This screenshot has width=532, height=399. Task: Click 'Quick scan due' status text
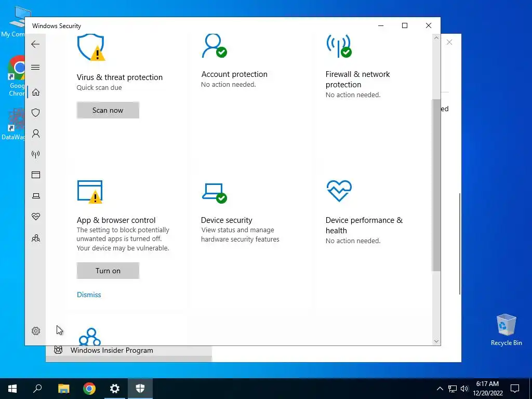pos(99,87)
